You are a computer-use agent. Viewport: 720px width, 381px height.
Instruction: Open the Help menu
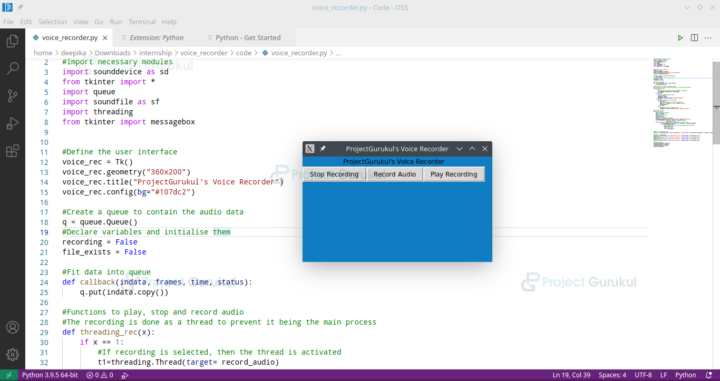click(169, 22)
